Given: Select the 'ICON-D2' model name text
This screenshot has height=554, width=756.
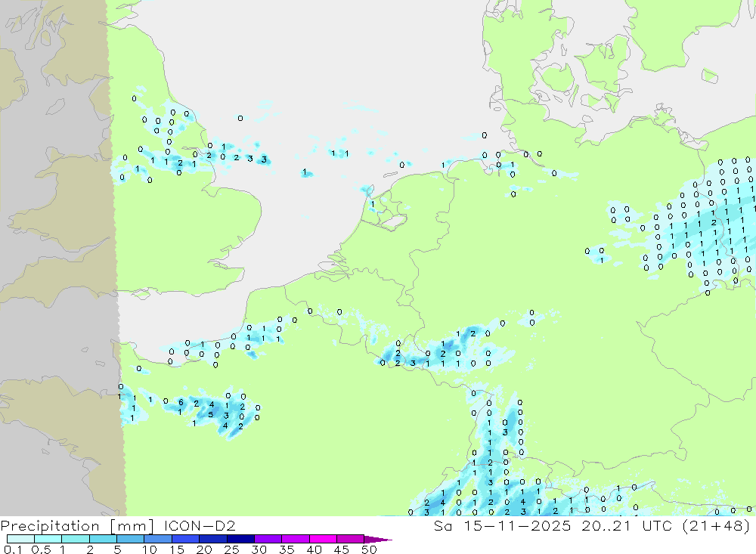Looking at the screenshot, I should click(200, 525).
